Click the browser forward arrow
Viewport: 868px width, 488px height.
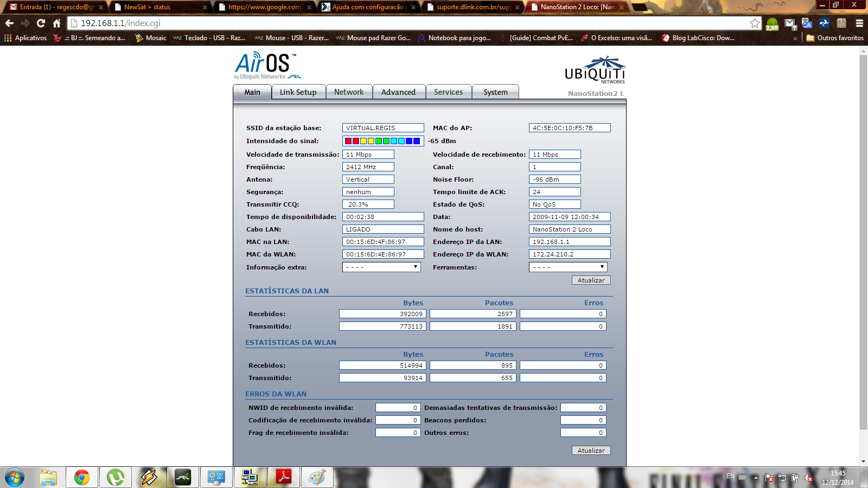(x=25, y=23)
